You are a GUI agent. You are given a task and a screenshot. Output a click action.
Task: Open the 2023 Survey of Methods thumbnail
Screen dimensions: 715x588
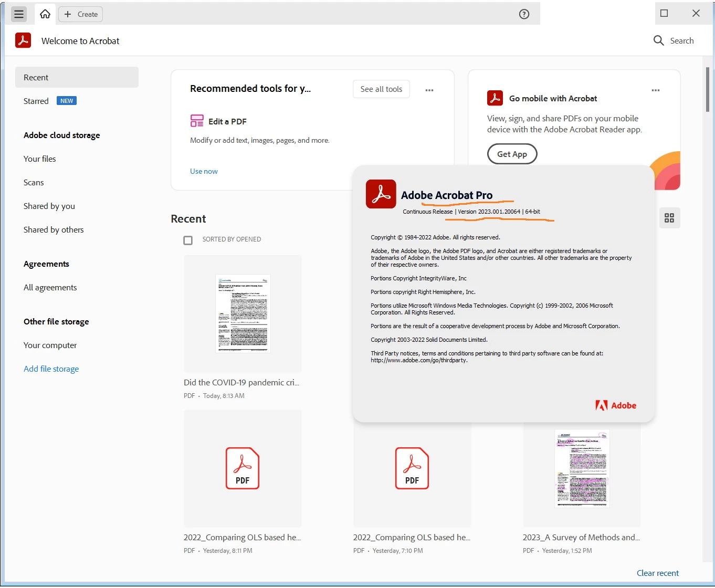[582, 468]
